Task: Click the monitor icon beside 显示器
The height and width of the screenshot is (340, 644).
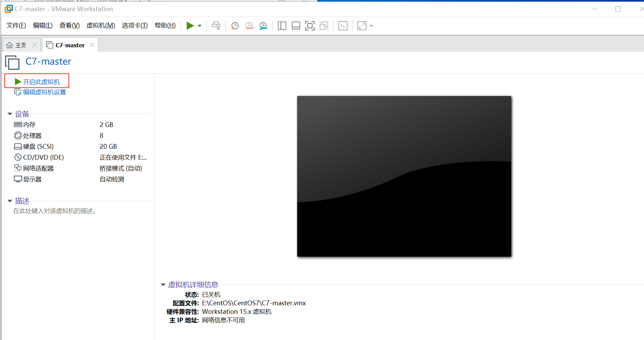Action: point(18,179)
